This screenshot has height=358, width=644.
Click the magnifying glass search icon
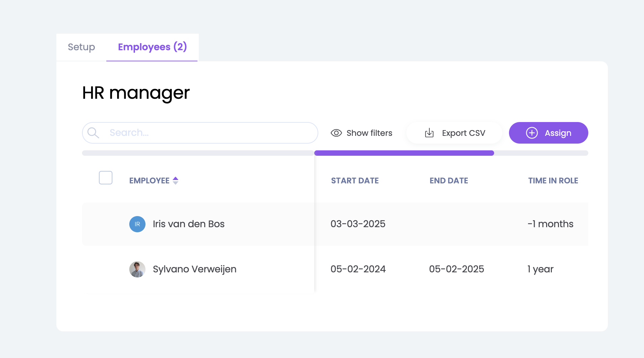[x=93, y=133]
